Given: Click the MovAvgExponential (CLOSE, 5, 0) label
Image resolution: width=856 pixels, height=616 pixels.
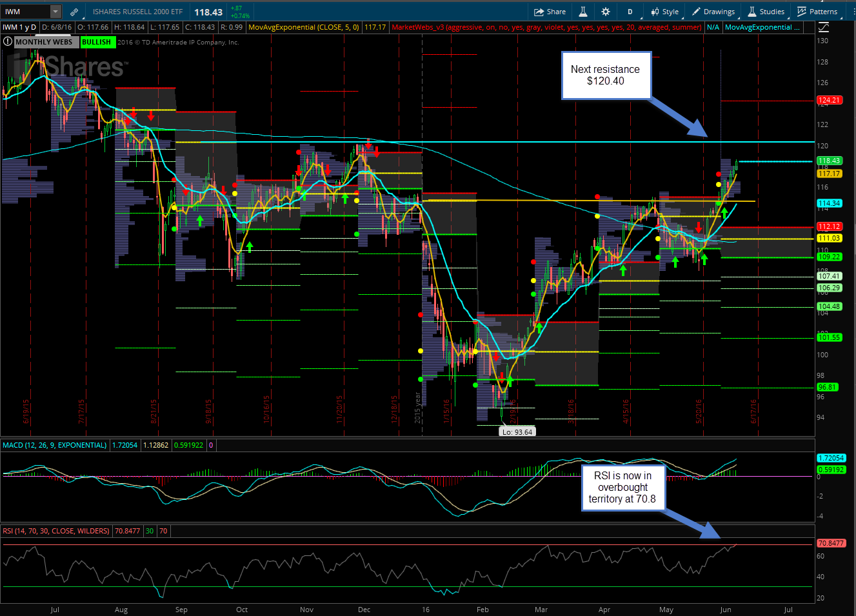Looking at the screenshot, I should tap(303, 27).
